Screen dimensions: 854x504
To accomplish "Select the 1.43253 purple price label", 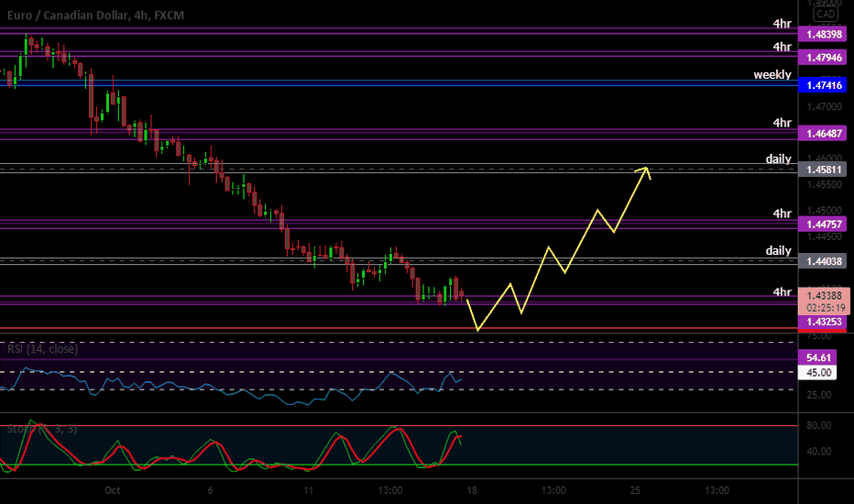I will coord(823,322).
